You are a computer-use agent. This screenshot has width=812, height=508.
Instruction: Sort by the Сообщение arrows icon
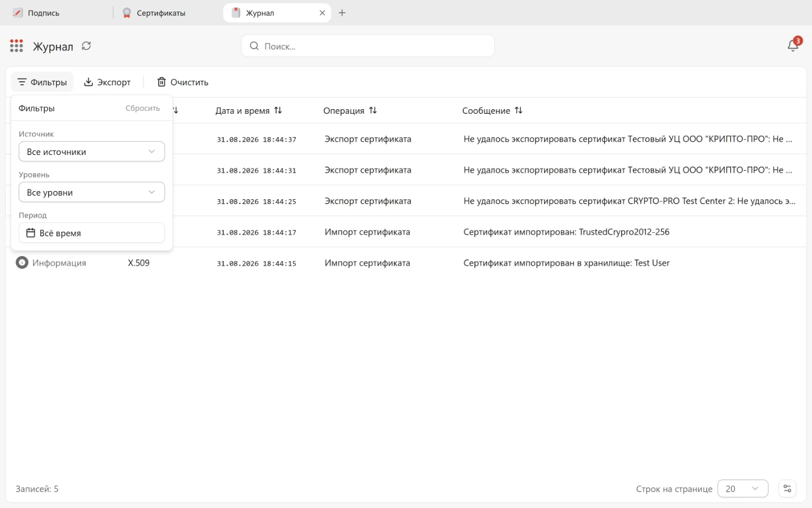(519, 110)
